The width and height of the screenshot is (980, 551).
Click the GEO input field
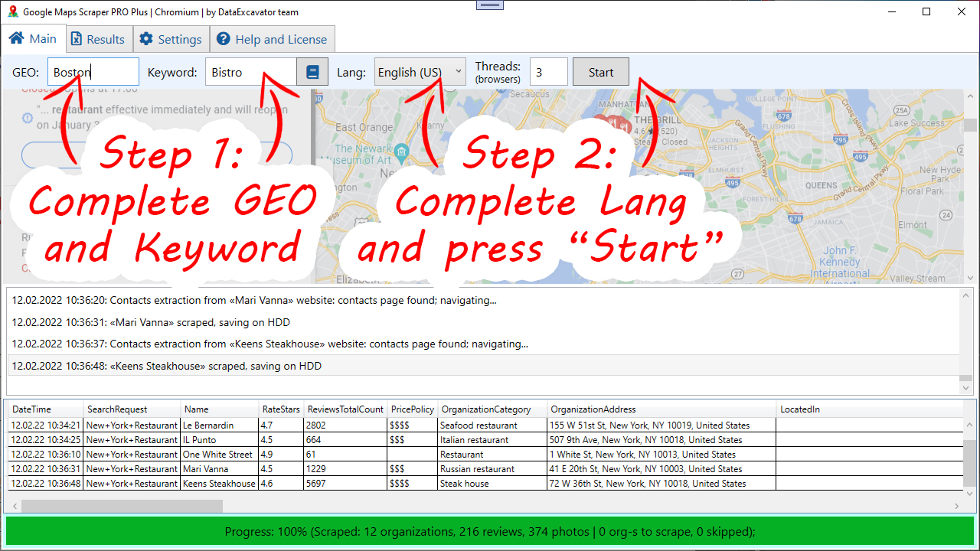(93, 72)
